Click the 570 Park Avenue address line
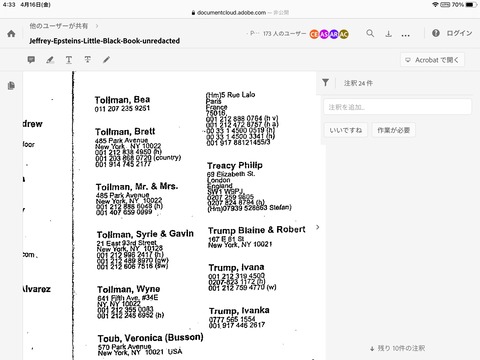The height and width of the screenshot is (360, 480). tap(125, 347)
